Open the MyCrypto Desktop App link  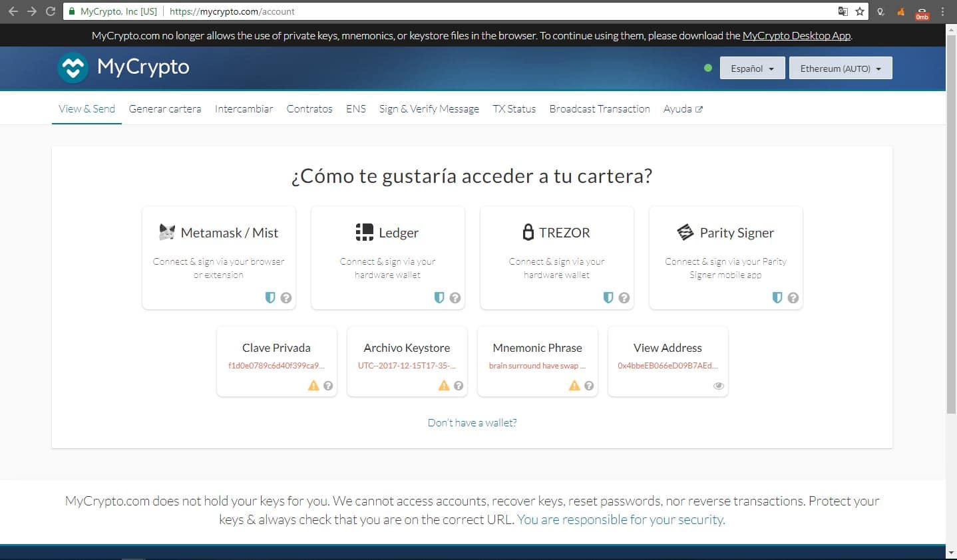[x=796, y=35]
